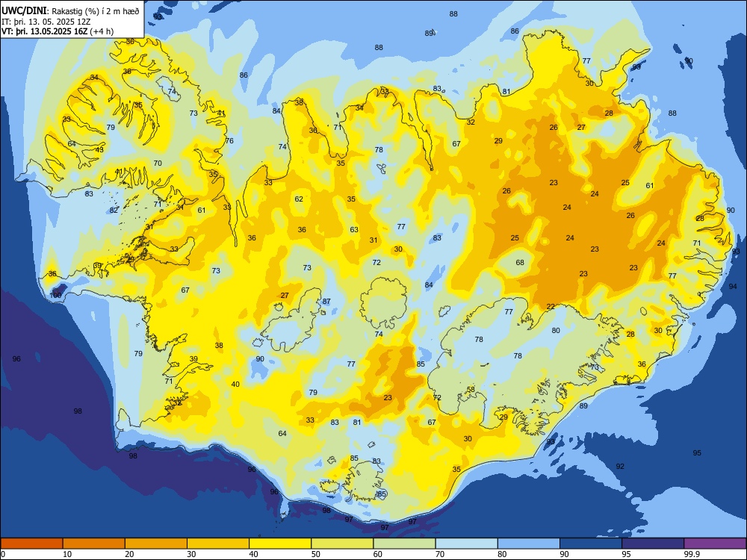Image resolution: width=747 pixels, height=560 pixels.
Task: Pick the 40–50 bright yellow legend swatch
Action: tap(280, 544)
